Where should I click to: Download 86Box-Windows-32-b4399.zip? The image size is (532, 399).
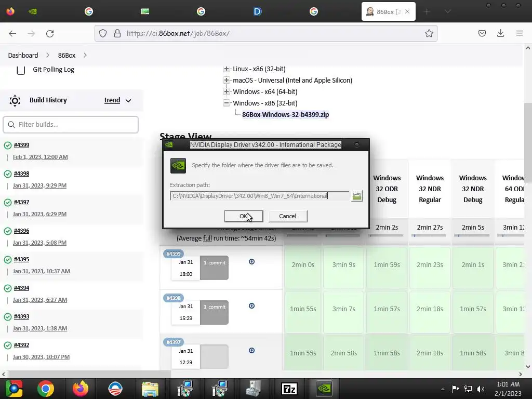[x=285, y=115]
